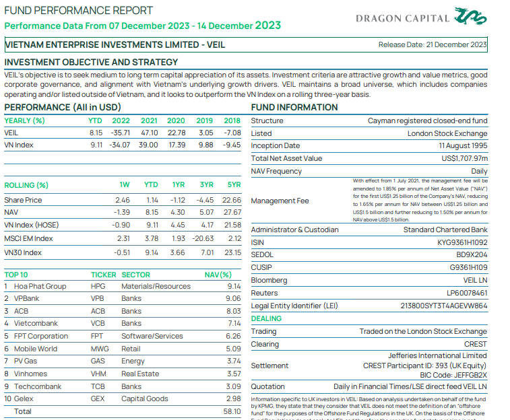Click the 'FUND PERFORMANCE REPORT' title
Screen dimensions: 510x420
tap(78, 10)
